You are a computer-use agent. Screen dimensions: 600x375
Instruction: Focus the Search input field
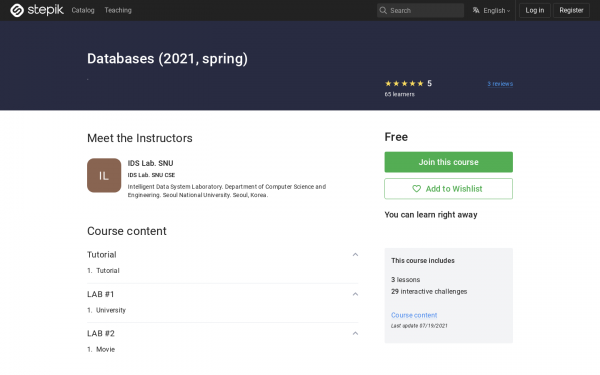tap(421, 10)
